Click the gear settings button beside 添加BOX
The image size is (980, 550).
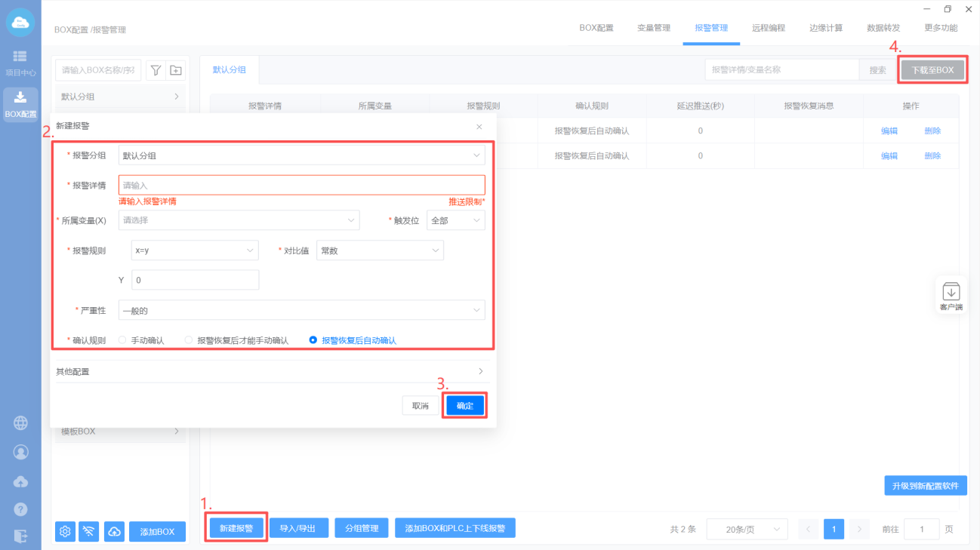tap(66, 531)
